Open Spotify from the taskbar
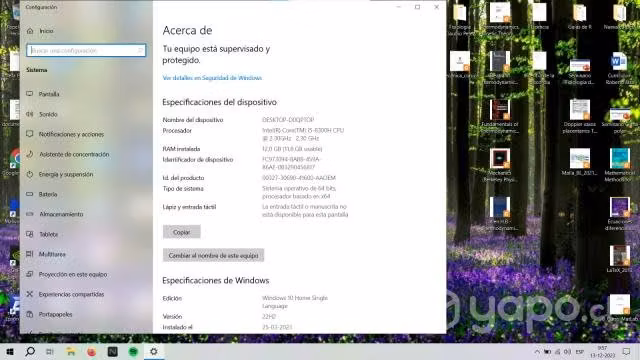Screen dimensions: 640x360 [133, 351]
